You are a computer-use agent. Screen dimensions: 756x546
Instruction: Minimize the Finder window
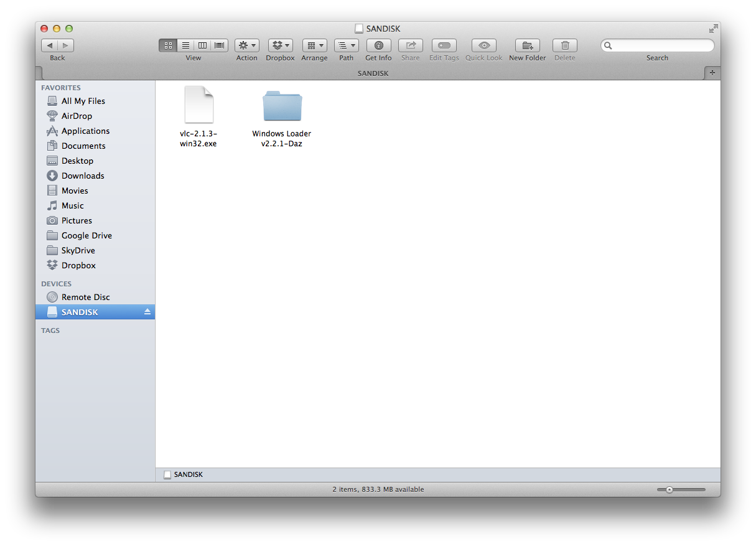57,29
